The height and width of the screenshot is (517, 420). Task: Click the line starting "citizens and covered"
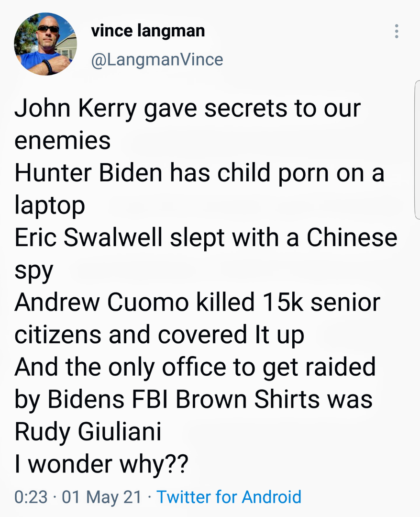tap(159, 335)
